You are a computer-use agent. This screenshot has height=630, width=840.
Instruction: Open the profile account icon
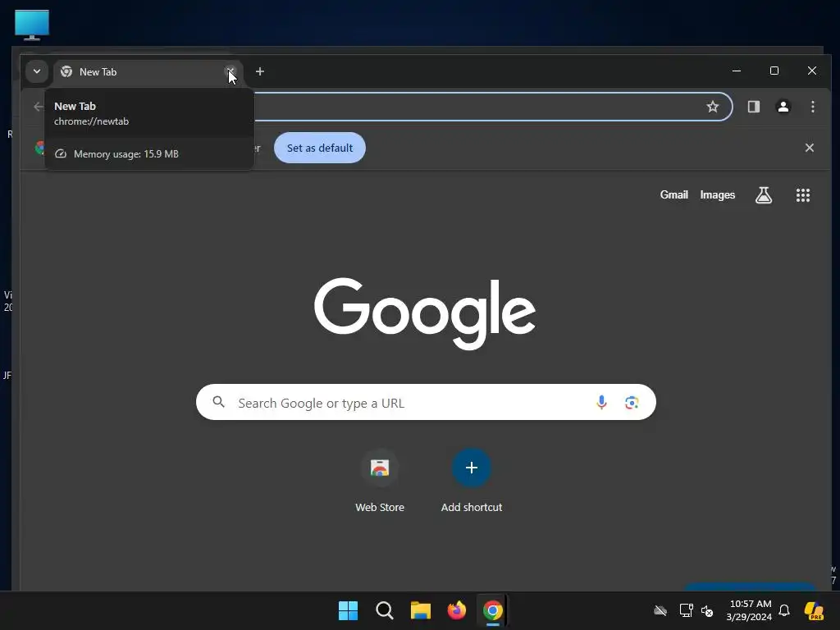tap(783, 107)
